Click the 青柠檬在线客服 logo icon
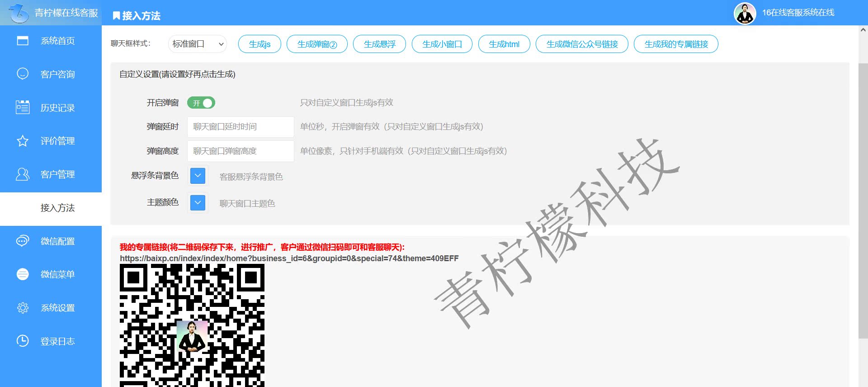868x387 pixels. [x=18, y=13]
